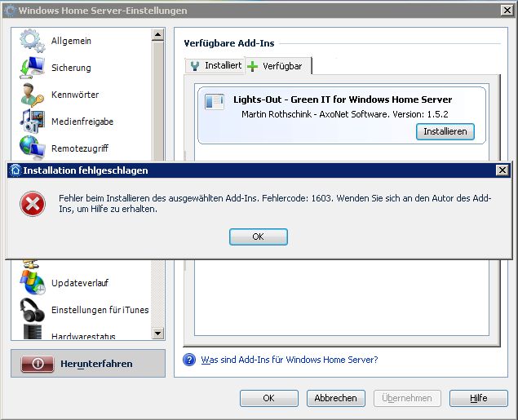Image resolution: width=518 pixels, height=420 pixels.
Task: Click the Hardwarestatus server icon
Action: [x=33, y=332]
